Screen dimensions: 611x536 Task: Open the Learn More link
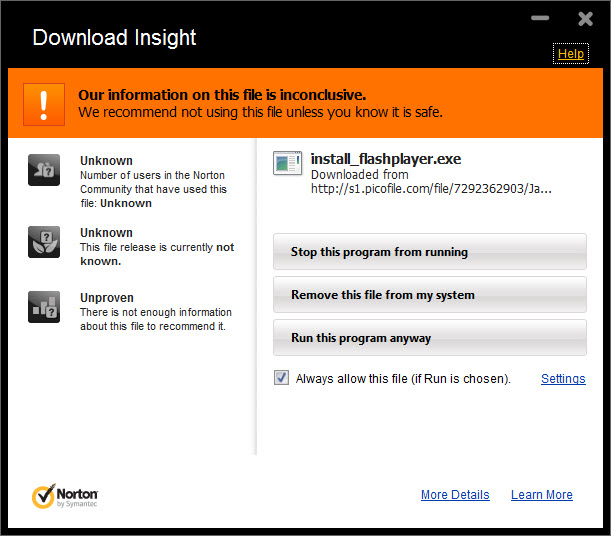(x=542, y=495)
